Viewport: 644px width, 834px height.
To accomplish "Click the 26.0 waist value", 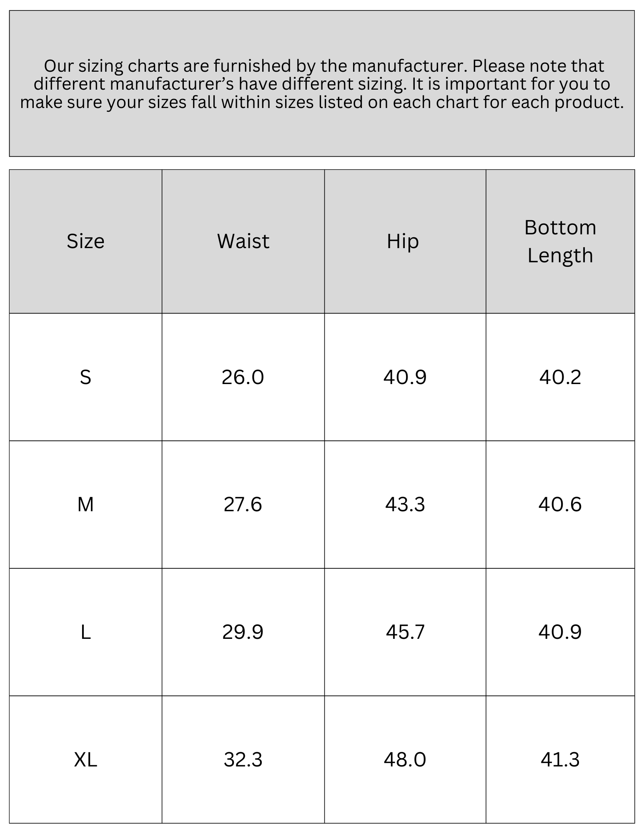I will 243,377.
